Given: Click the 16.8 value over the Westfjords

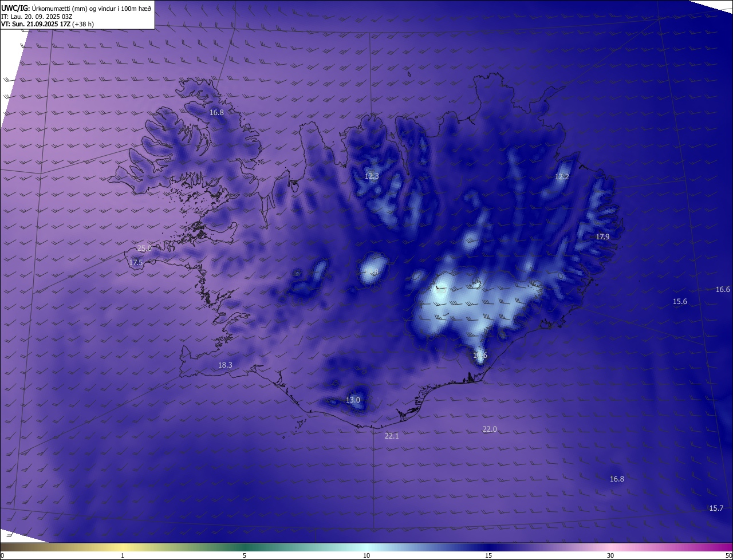Looking at the screenshot, I should tap(216, 113).
